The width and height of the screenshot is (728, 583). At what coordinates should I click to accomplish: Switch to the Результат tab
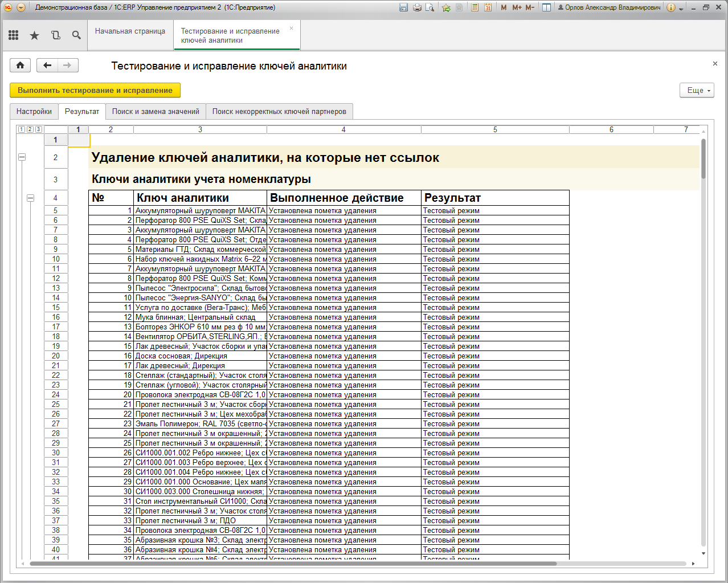tap(82, 111)
